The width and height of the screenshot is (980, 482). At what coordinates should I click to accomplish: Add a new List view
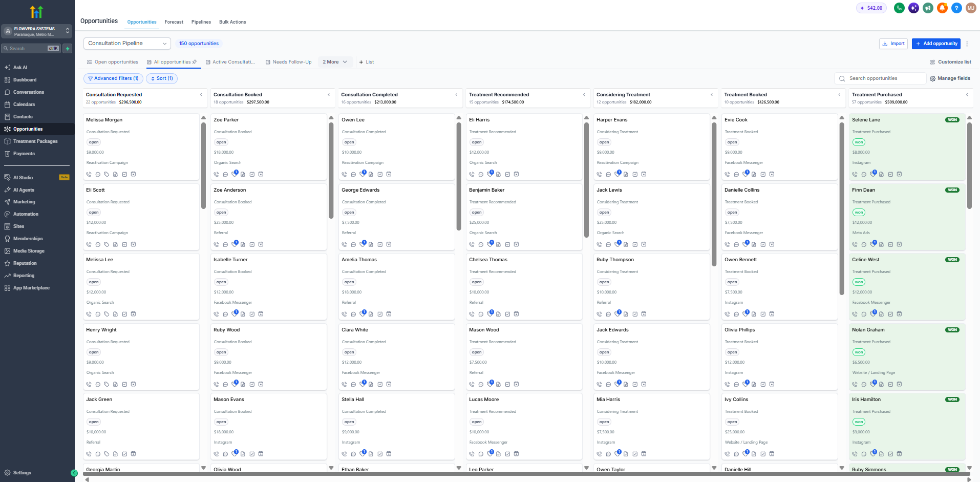click(367, 62)
